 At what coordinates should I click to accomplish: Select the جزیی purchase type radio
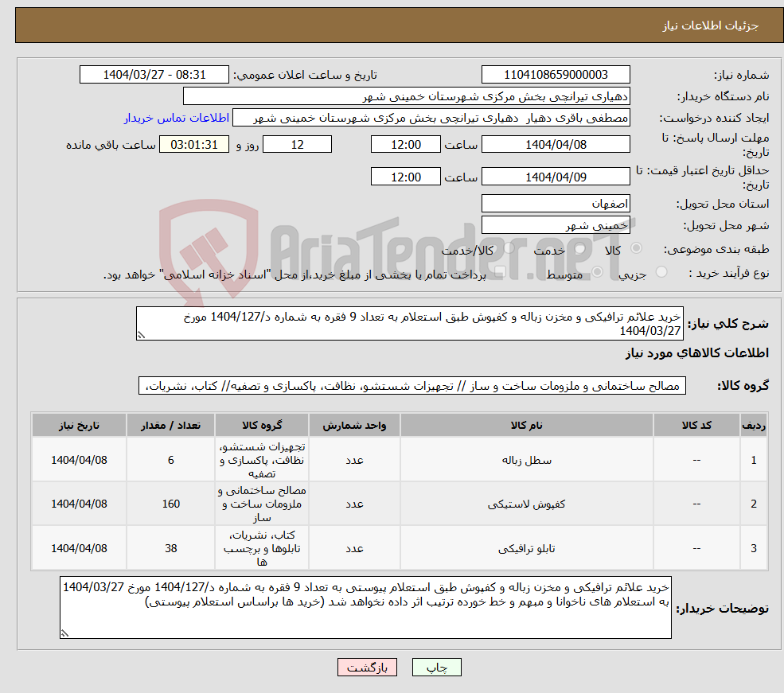click(x=661, y=271)
